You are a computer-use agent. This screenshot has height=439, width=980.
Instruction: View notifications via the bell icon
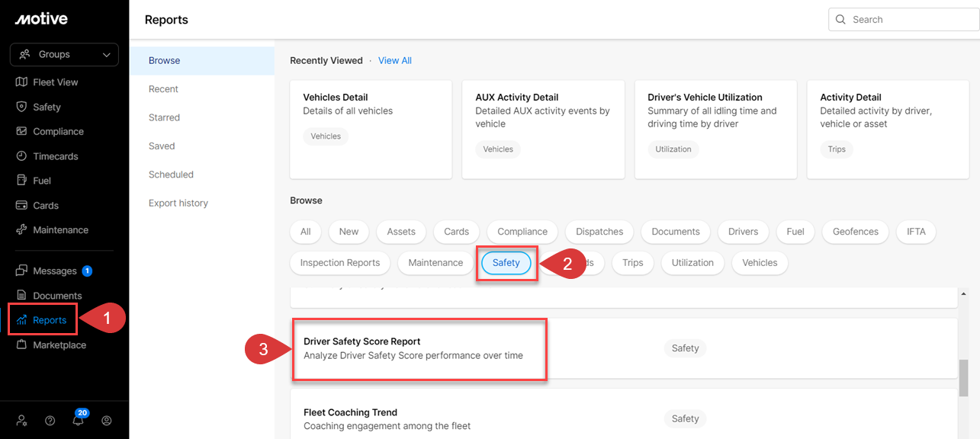(78, 420)
